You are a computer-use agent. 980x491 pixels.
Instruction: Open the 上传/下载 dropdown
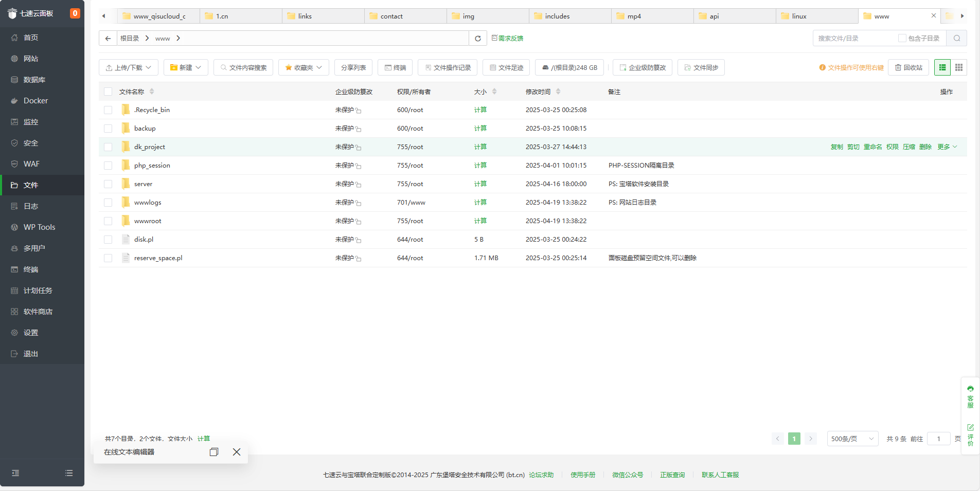tap(129, 67)
